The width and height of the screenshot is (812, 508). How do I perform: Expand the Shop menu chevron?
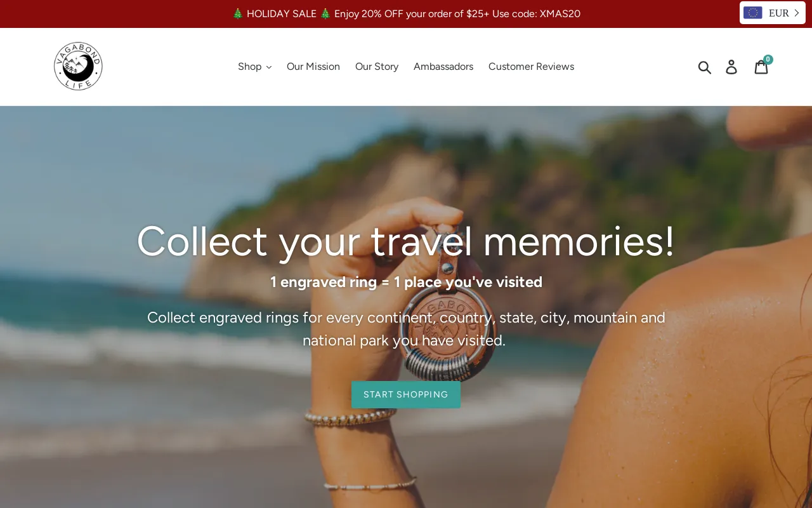[x=269, y=67]
